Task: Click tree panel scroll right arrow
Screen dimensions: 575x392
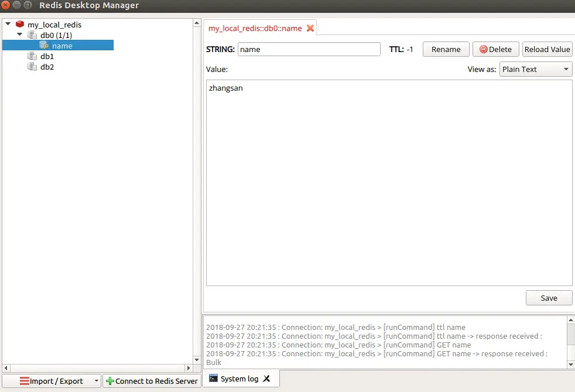Action: click(189, 368)
